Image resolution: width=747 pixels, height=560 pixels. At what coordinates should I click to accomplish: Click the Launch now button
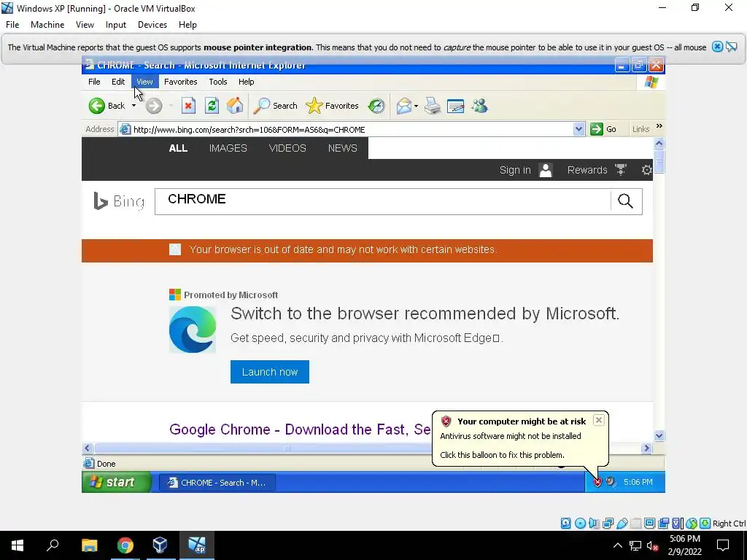point(270,372)
